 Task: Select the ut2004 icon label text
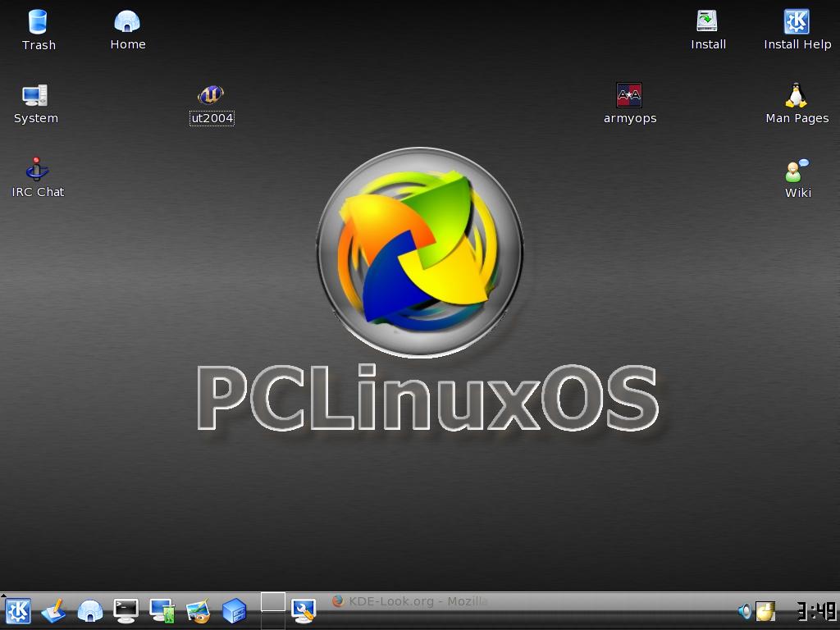[212, 118]
